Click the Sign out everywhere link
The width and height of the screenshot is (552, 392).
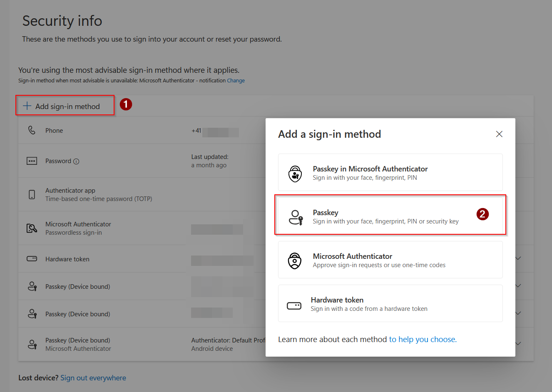[x=93, y=378]
